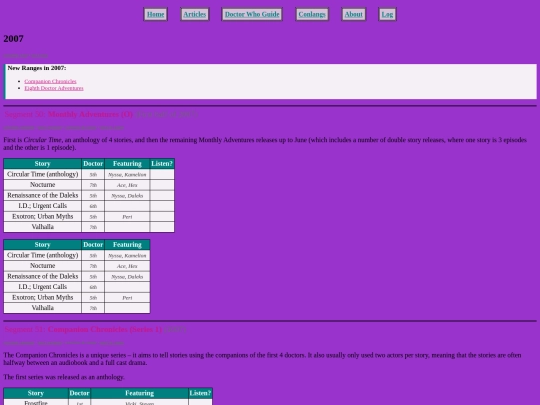
Task: Click the Featuring header in the second table, which has no Listen? column
Action: (x=127, y=245)
